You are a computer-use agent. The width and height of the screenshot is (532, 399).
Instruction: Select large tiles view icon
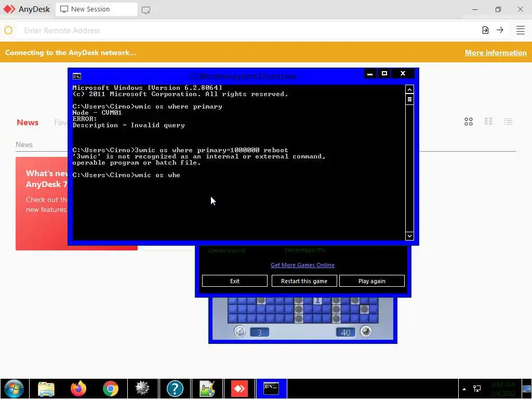pos(469,122)
